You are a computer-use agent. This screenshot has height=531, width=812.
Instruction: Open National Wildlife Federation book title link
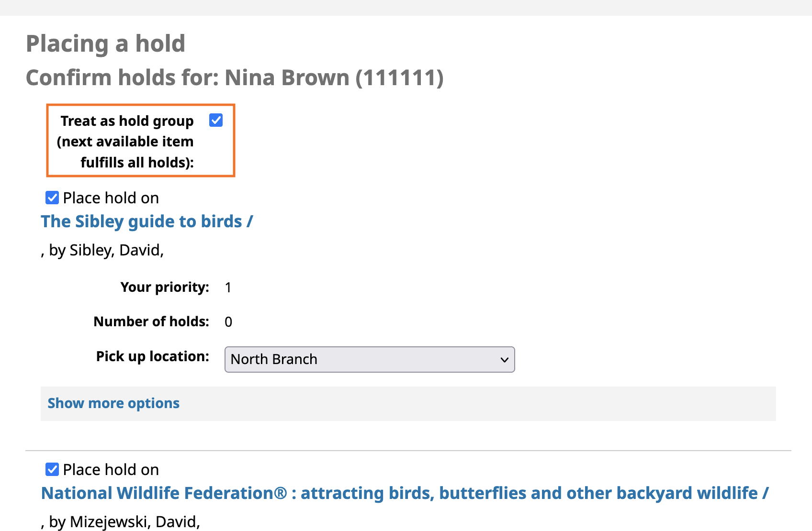[405, 493]
